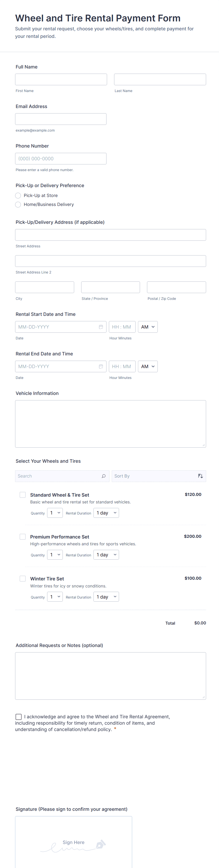Image resolution: width=219 pixels, height=868 pixels.
Task: Agree to the Wheel and Tire Rental Agreement
Action: coord(19,717)
